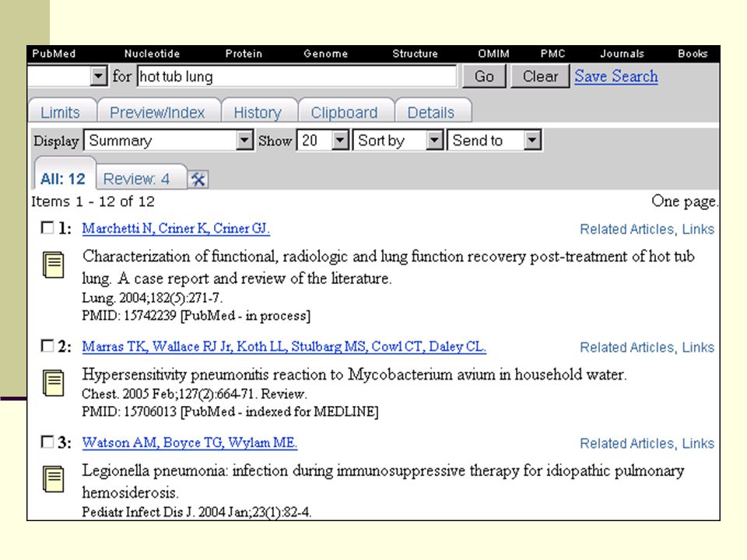Click the filter tools wrench icon
Viewport: 747px width, 560px height.
(x=198, y=180)
